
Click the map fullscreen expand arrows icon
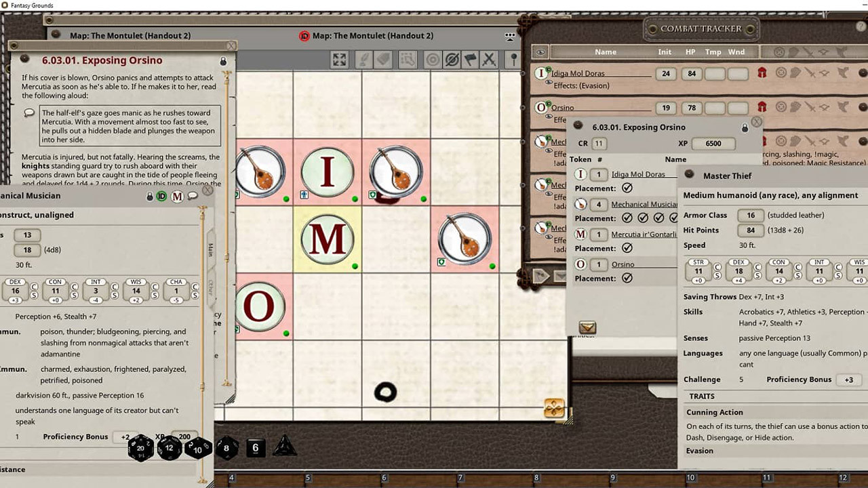pos(339,60)
